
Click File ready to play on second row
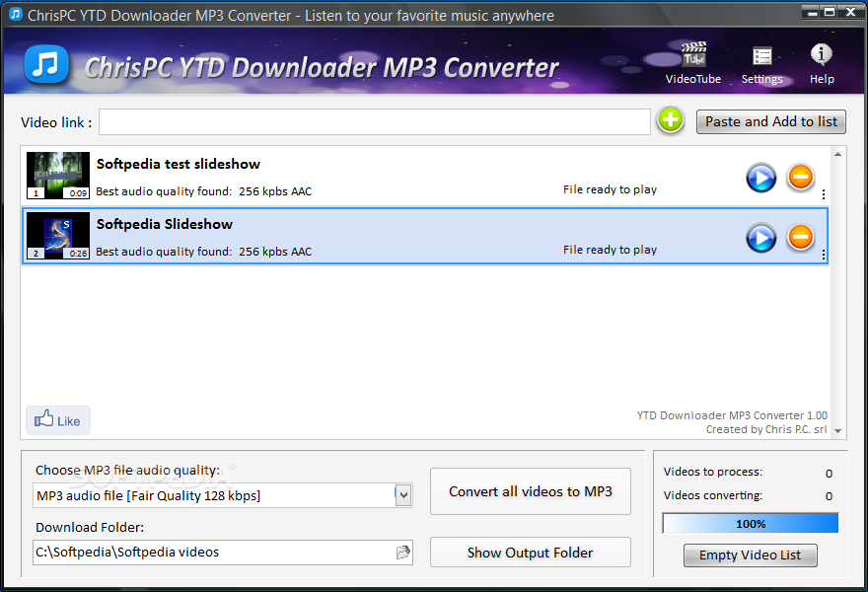click(610, 250)
